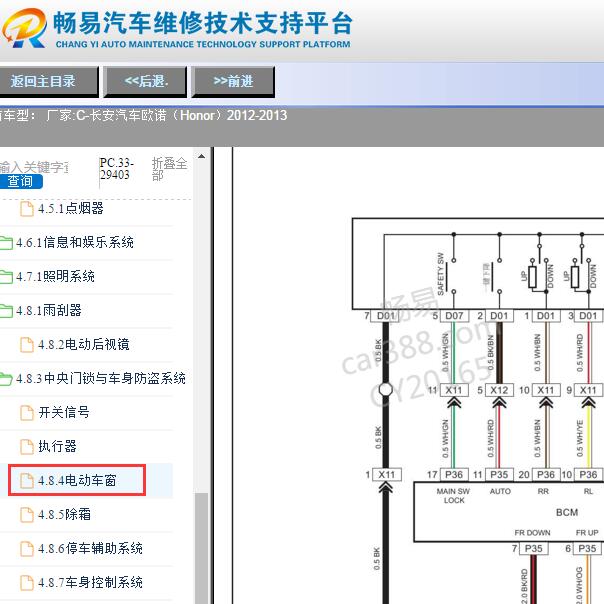Click the sidebar scrollbar thumb
Screen dimensions: 604x604
click(x=201, y=547)
